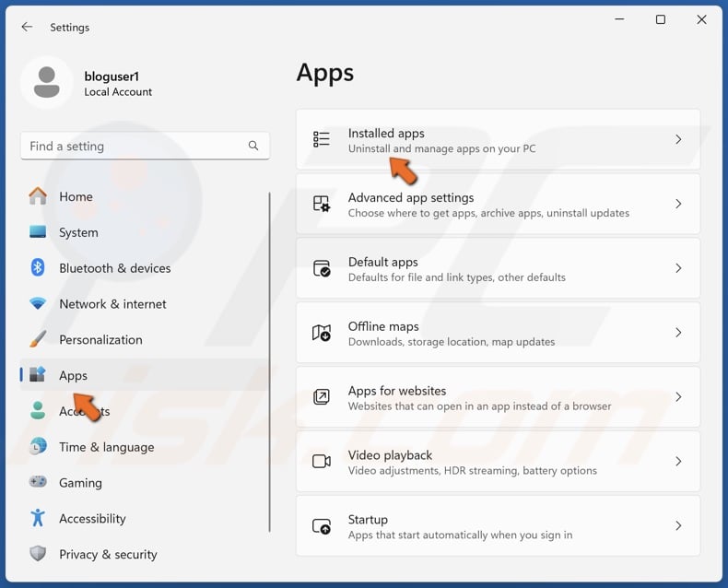This screenshot has width=728, height=588.
Task: Click the Gaming controller icon
Action: coord(38,482)
